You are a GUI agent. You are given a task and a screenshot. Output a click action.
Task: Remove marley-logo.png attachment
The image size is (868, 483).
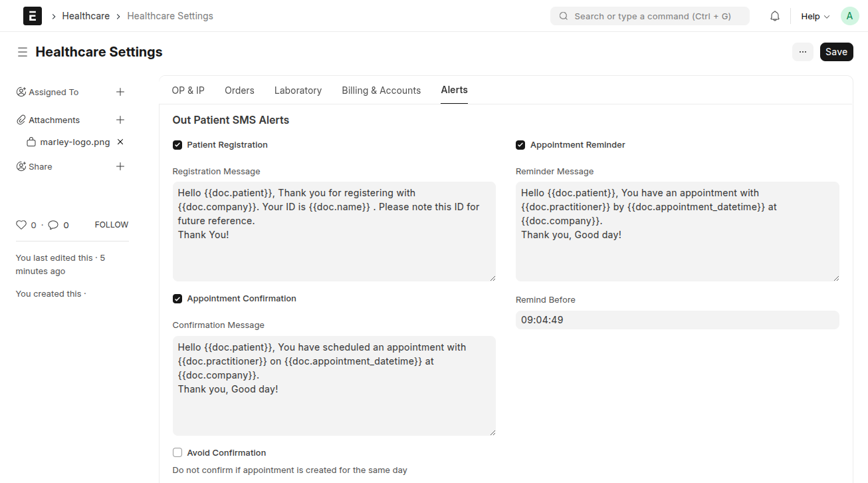120,142
